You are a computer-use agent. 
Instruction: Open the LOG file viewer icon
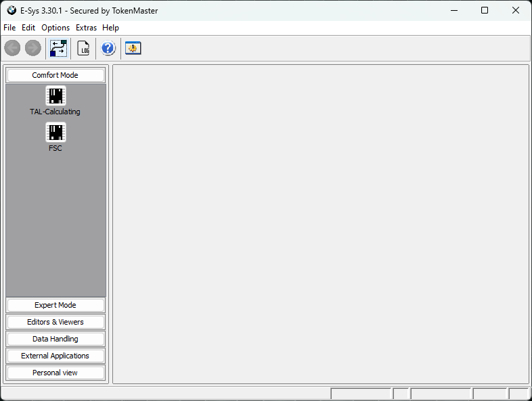click(x=83, y=48)
